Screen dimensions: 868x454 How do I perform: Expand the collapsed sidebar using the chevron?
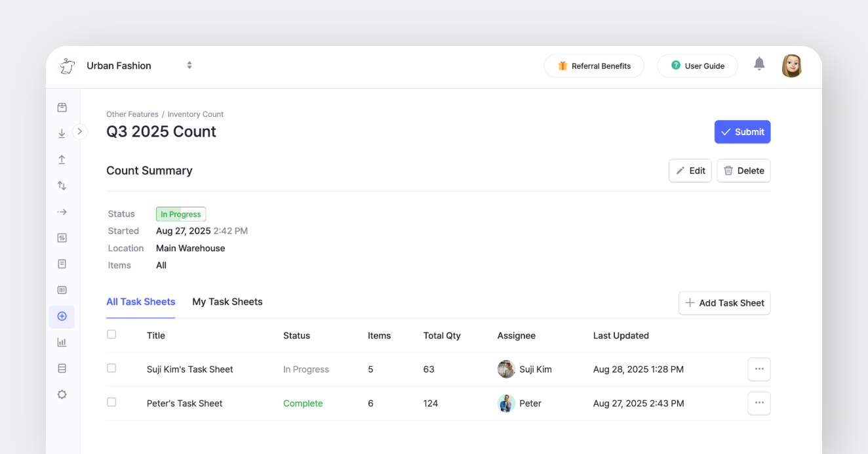[80, 131]
